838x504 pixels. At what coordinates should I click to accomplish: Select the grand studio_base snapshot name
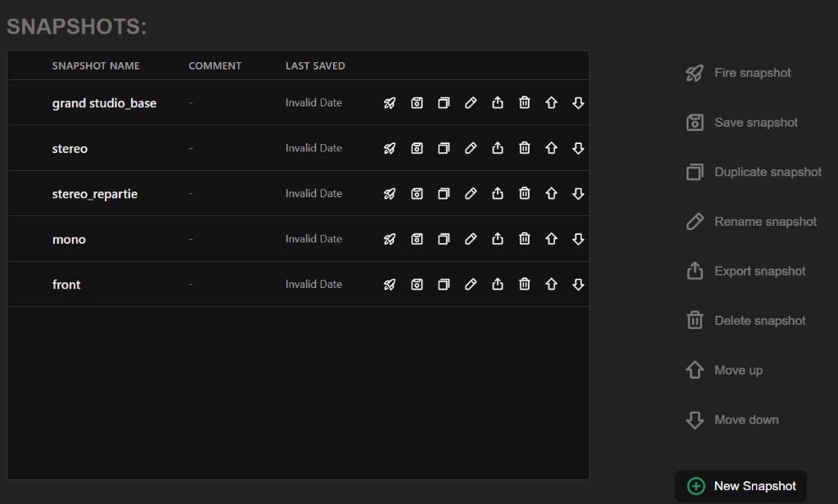click(104, 103)
